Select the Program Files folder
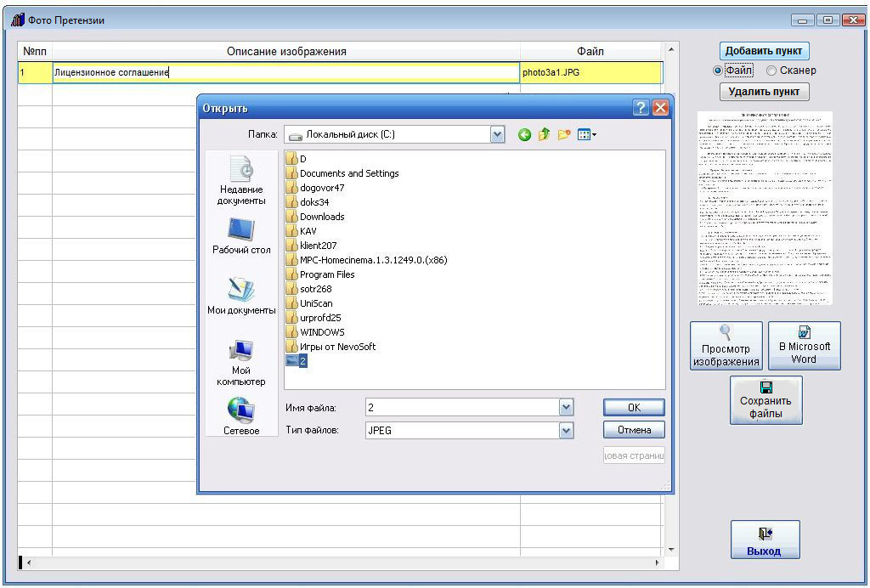 click(x=326, y=274)
